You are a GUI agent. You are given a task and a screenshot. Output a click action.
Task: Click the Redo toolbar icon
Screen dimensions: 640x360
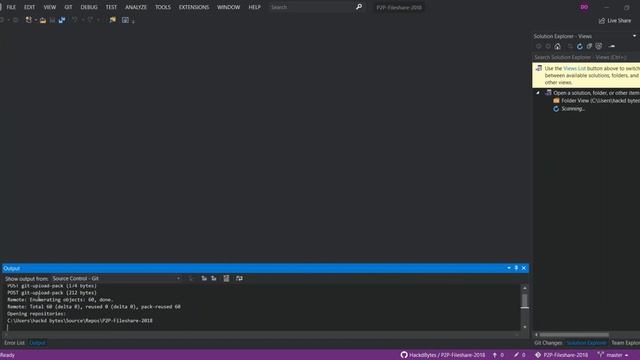coord(90,20)
